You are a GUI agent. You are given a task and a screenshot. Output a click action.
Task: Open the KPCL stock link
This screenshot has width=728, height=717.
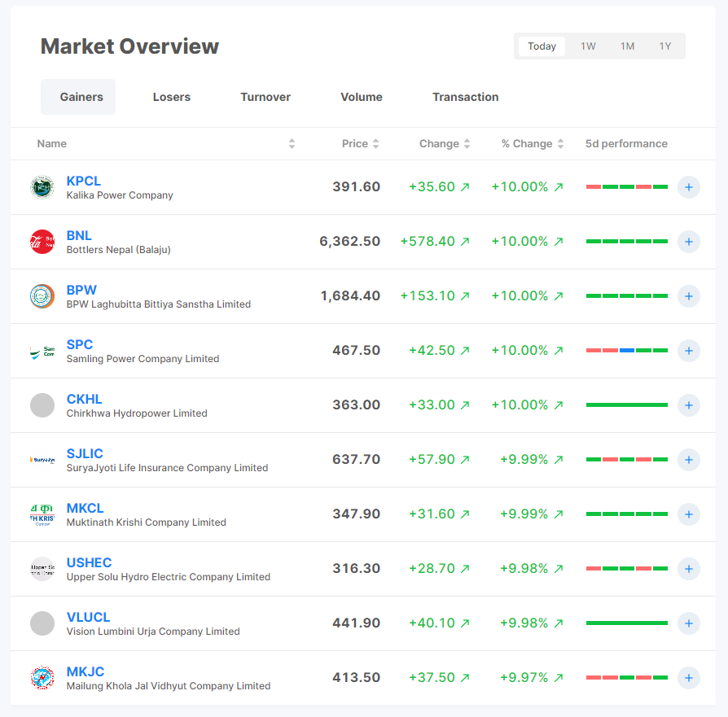click(84, 181)
